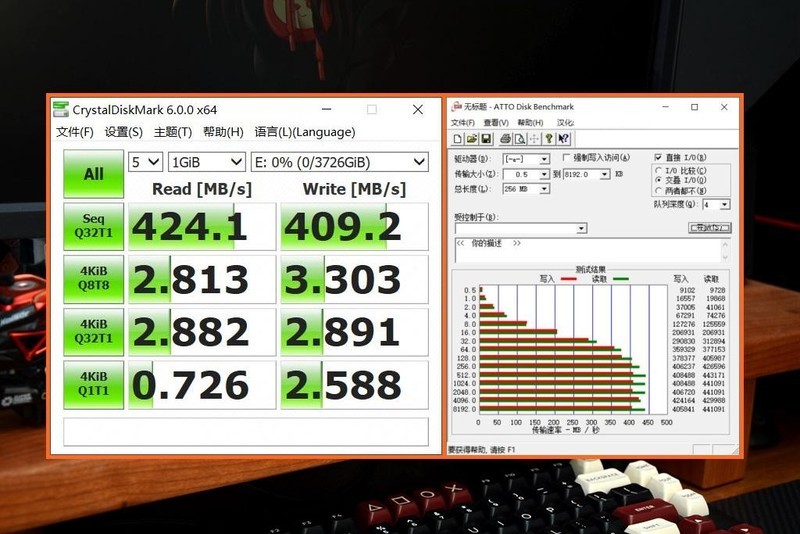Open transfer size start dropdown showing 0.5
Viewport: 800px width, 534px height.
[x=526, y=174]
